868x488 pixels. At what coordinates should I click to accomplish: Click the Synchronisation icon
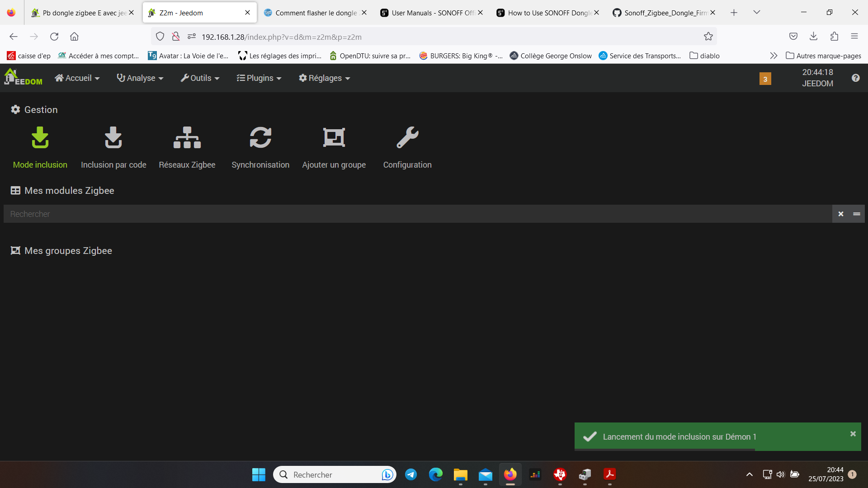[x=260, y=138]
